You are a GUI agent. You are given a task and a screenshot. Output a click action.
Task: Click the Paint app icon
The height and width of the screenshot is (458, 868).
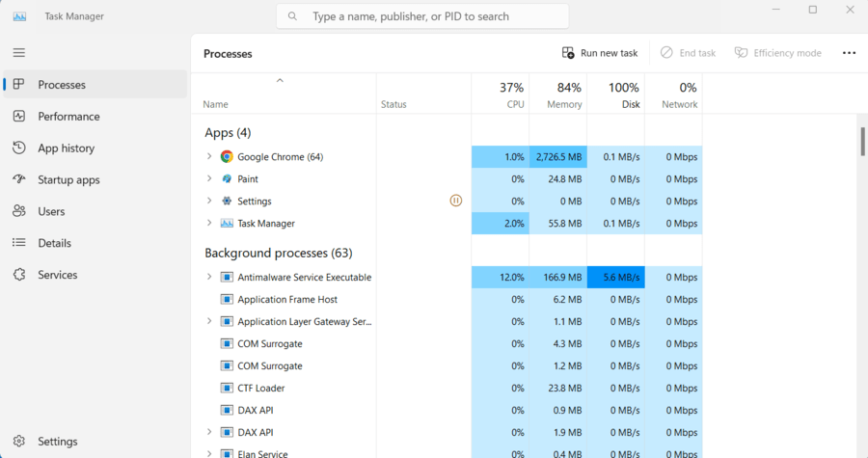click(227, 179)
